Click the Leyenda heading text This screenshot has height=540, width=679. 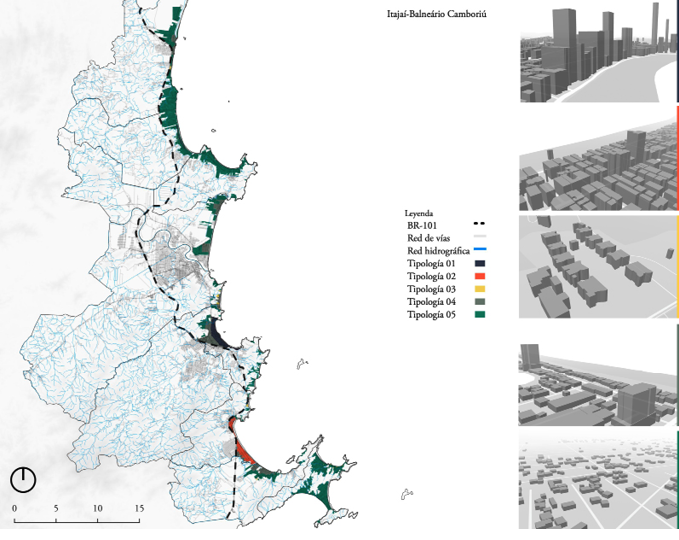point(422,214)
